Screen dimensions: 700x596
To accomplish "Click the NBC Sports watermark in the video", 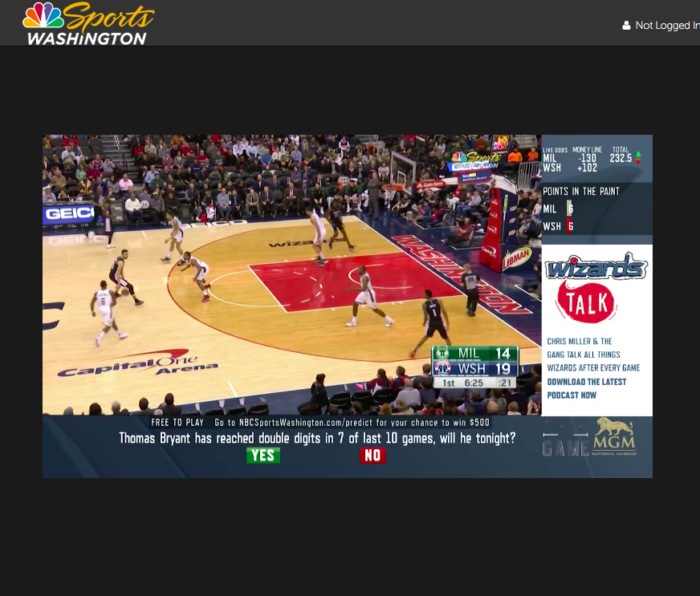I will point(475,160).
